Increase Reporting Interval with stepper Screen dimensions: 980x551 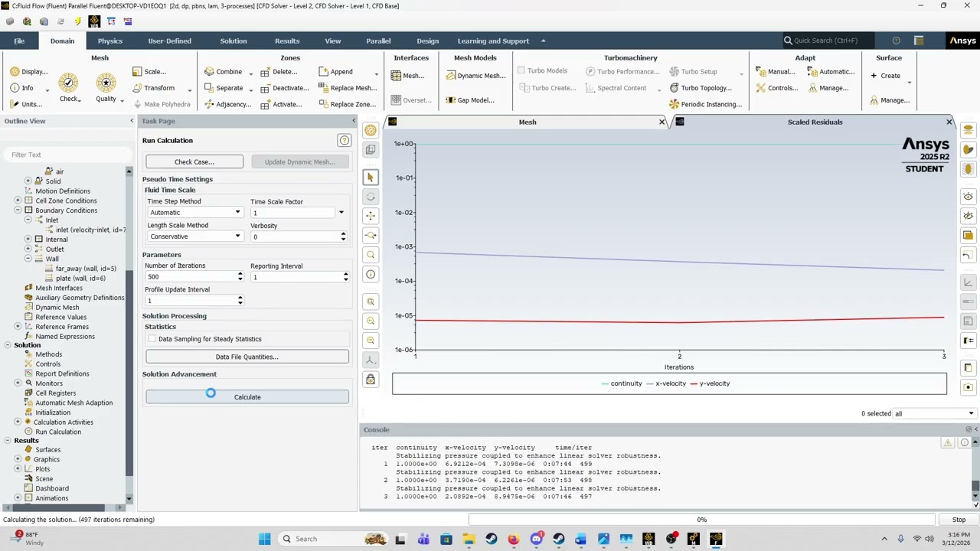(x=346, y=274)
